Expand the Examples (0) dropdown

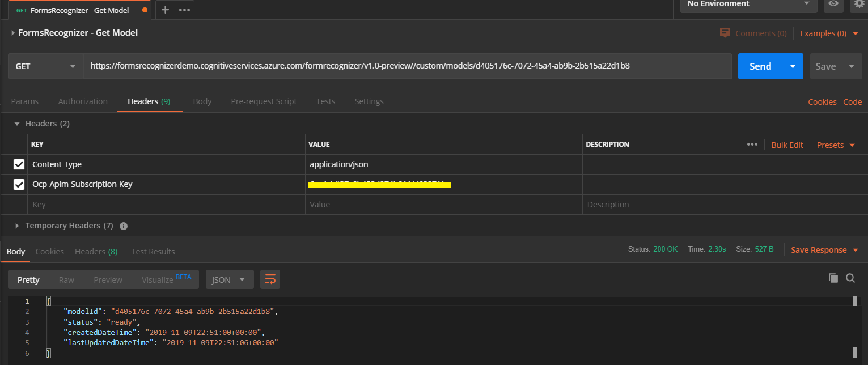pos(829,33)
